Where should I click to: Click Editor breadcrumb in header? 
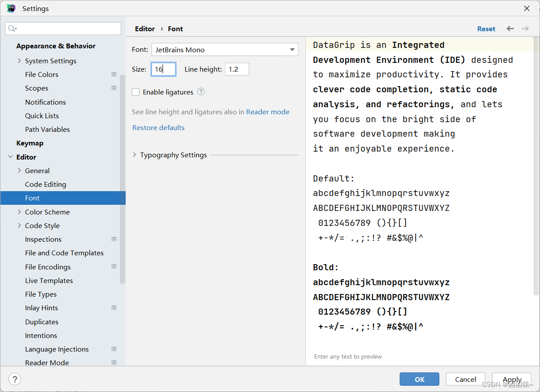(145, 29)
